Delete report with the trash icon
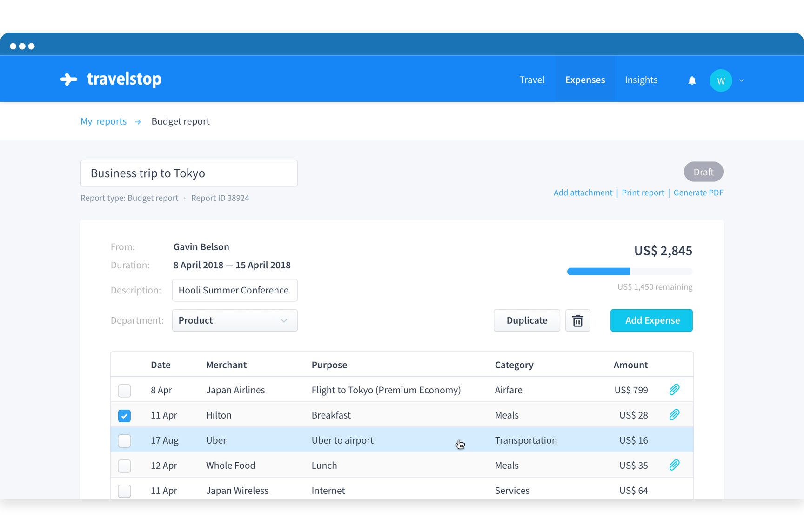 [577, 320]
